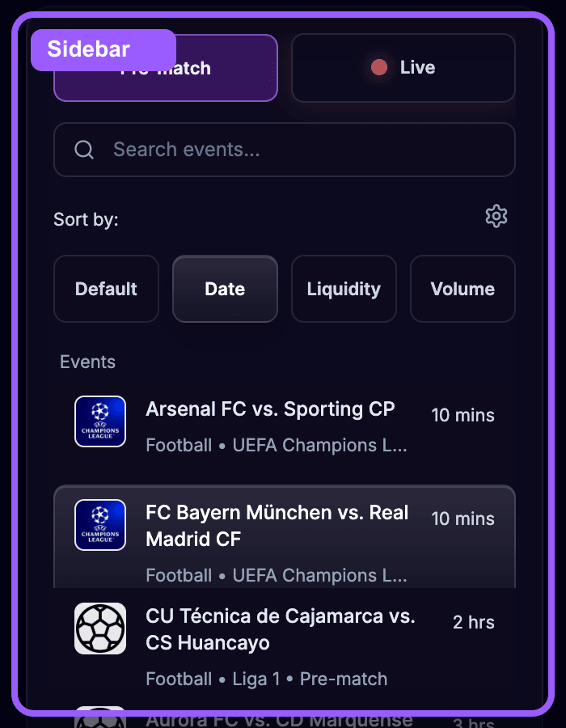Click Bayern München event's Champions League logo
The height and width of the screenshot is (728, 566).
[99, 525]
